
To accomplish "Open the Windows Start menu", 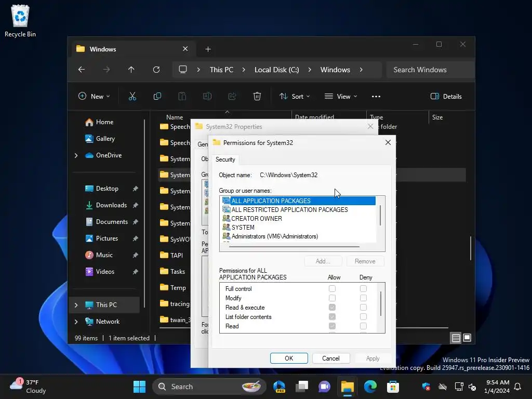I will click(x=139, y=387).
